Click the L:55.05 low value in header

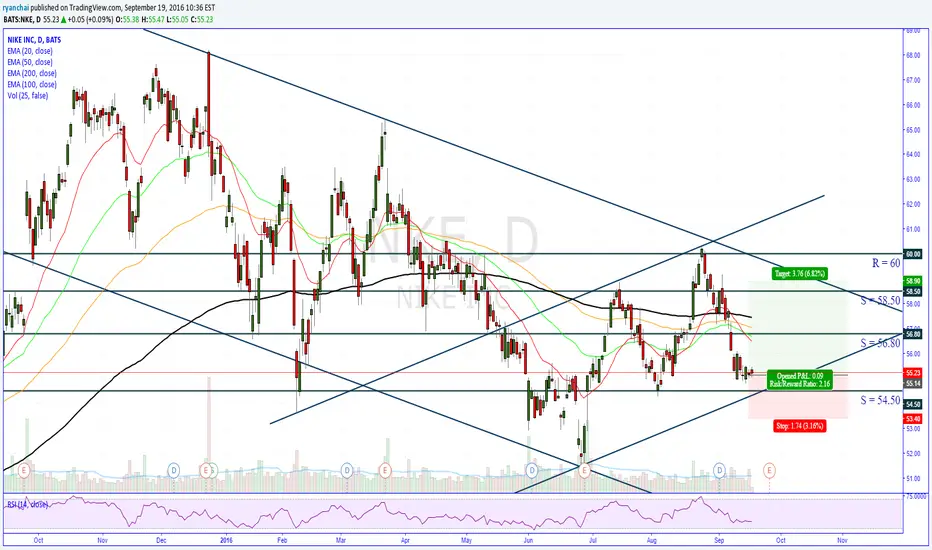[177, 19]
